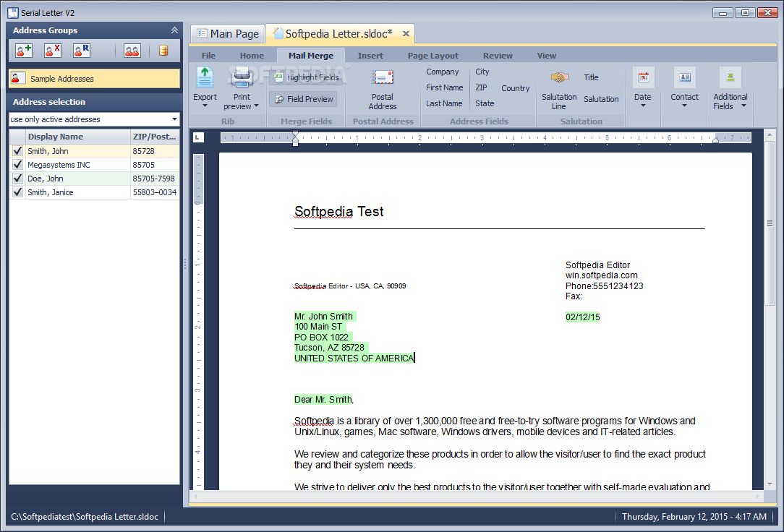Click the Main Page tab
Viewport: 784px width, 532px height.
[228, 34]
